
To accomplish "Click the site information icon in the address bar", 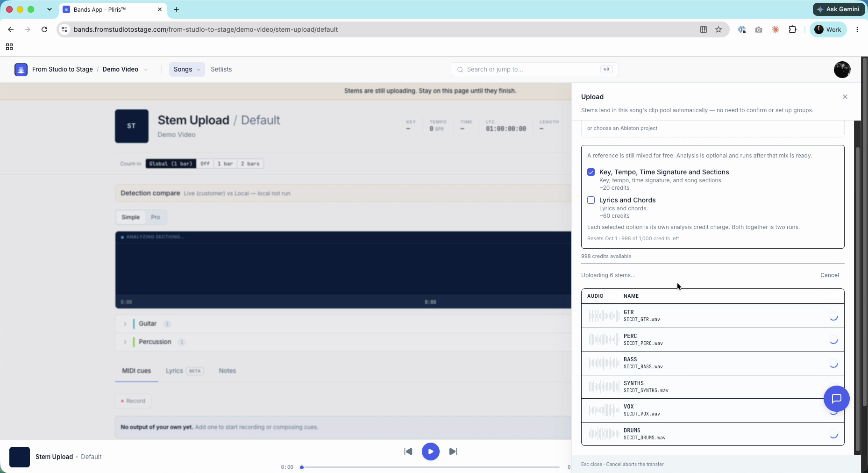I will tap(65, 29).
